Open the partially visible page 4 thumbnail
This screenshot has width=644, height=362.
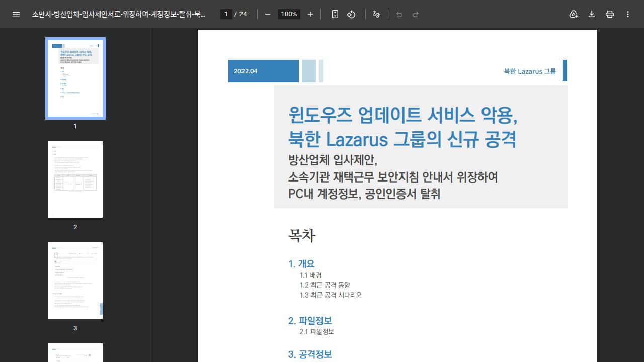click(75, 352)
